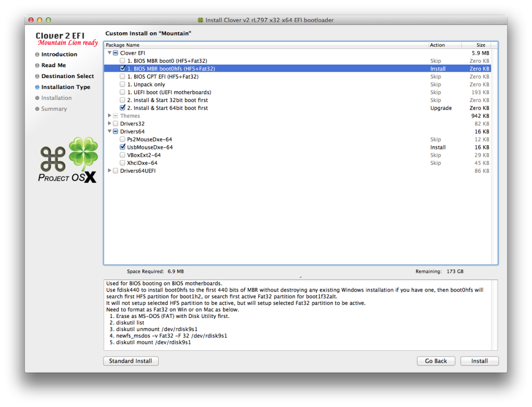Collapse the Drivers64 group
532x407 pixels.
[108, 132]
